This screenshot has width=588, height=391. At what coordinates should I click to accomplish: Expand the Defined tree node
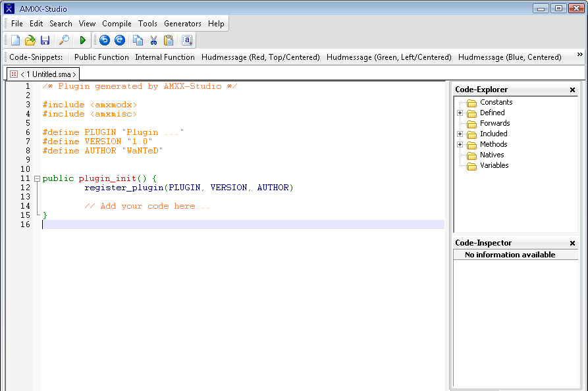tap(460, 113)
